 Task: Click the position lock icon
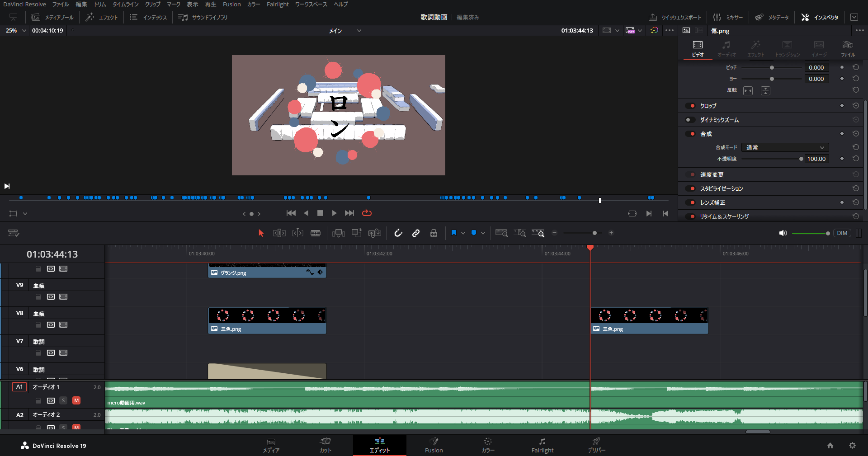434,233
